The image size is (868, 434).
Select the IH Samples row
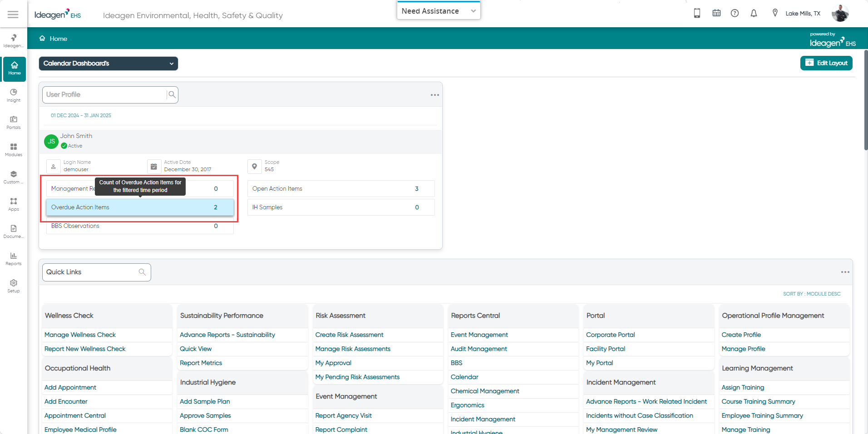point(341,207)
